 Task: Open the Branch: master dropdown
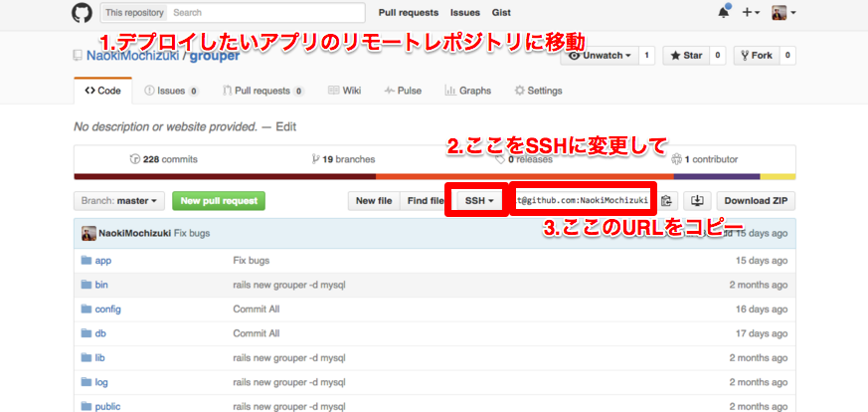(x=119, y=201)
